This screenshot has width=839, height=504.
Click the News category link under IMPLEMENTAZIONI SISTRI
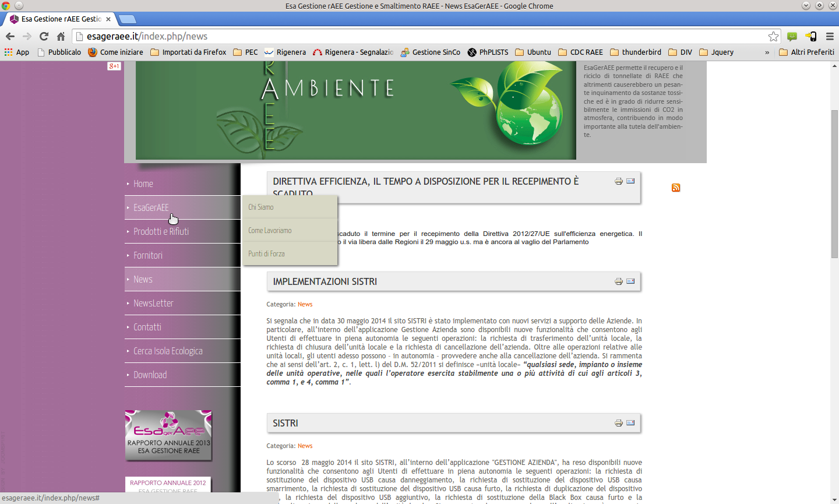tap(305, 304)
